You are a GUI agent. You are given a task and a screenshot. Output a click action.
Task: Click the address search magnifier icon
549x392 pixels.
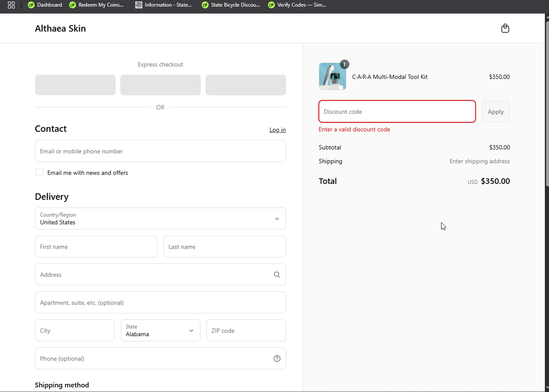point(277,275)
